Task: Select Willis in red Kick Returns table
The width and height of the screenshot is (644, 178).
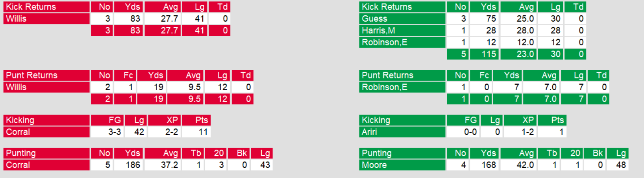Action: [x=46, y=19]
